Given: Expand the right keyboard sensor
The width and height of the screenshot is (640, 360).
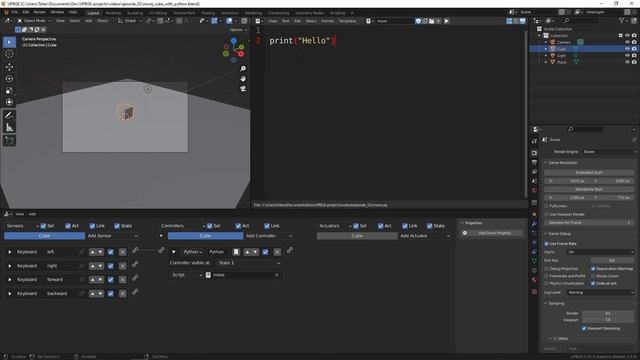Looking at the screenshot, I should click(x=10, y=266).
